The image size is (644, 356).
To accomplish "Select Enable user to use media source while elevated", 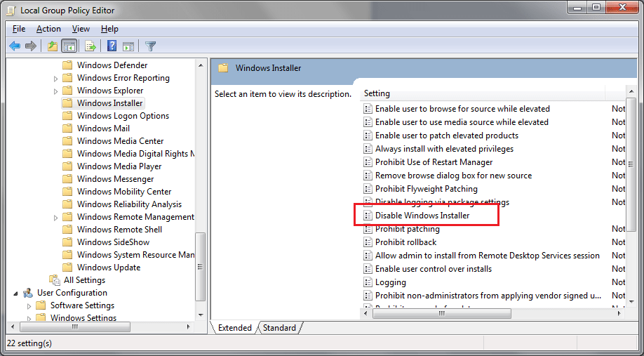I will tap(462, 122).
